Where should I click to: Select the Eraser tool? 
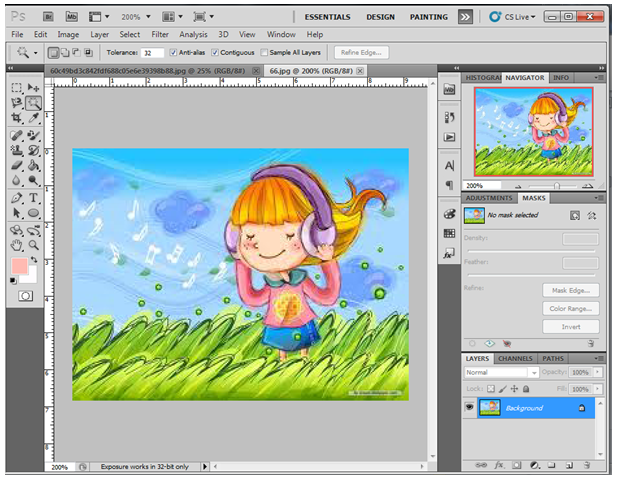tap(17, 166)
